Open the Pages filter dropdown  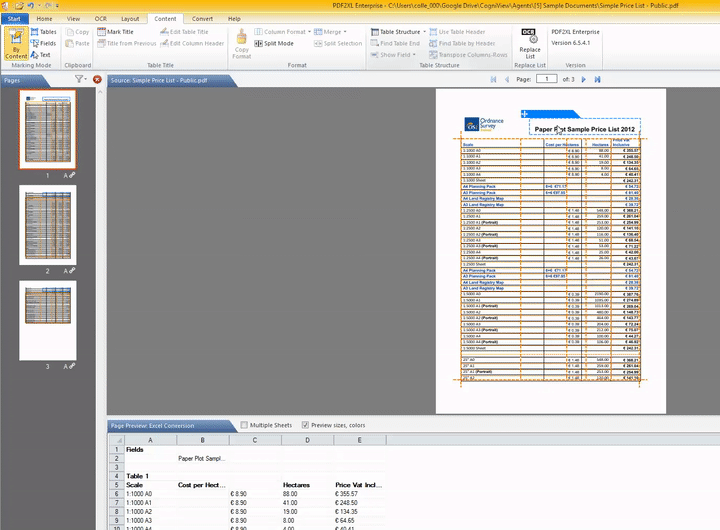[x=81, y=79]
